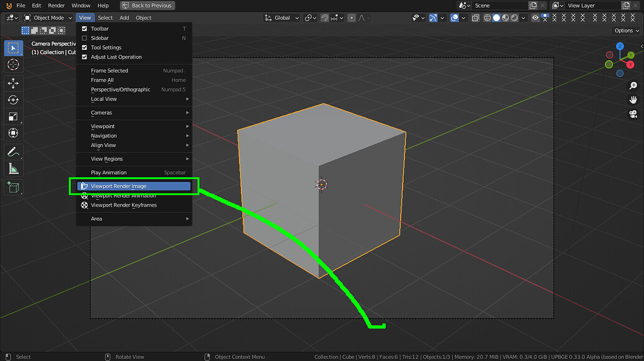Choose Viewport Render Keyframes entry
Image resolution: width=644 pixels, height=361 pixels.
point(134,205)
